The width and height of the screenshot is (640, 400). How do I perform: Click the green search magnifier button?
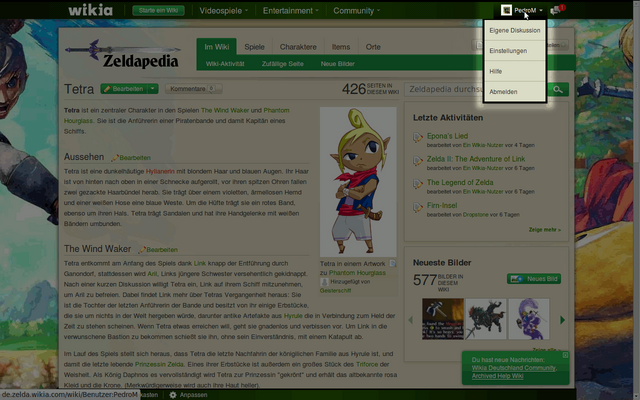pos(558,89)
